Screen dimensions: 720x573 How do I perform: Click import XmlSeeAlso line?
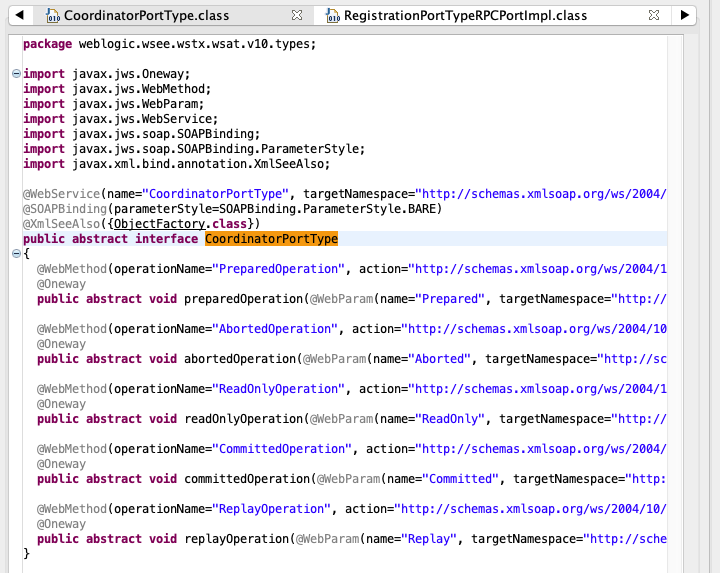pyautogui.click(x=176, y=164)
